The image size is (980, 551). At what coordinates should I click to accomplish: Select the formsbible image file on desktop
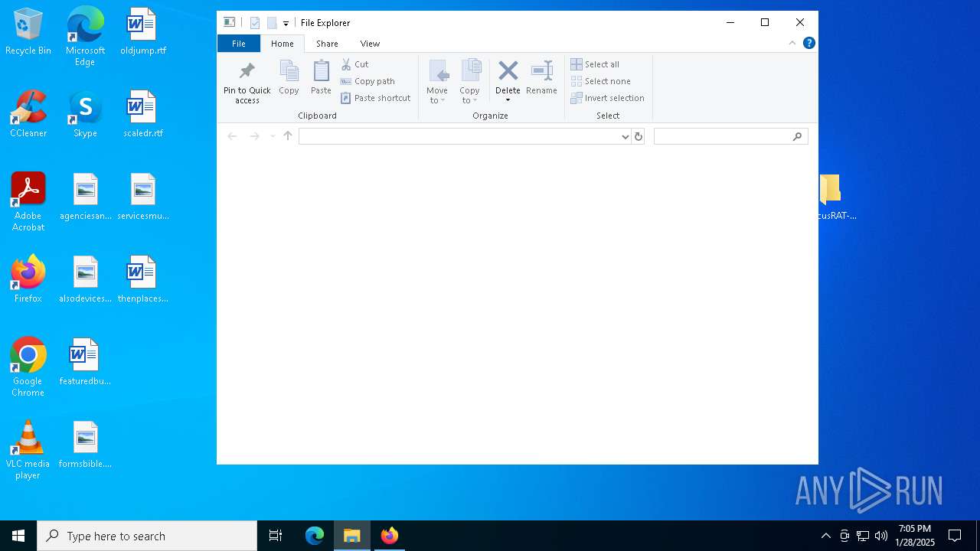pyautogui.click(x=85, y=445)
